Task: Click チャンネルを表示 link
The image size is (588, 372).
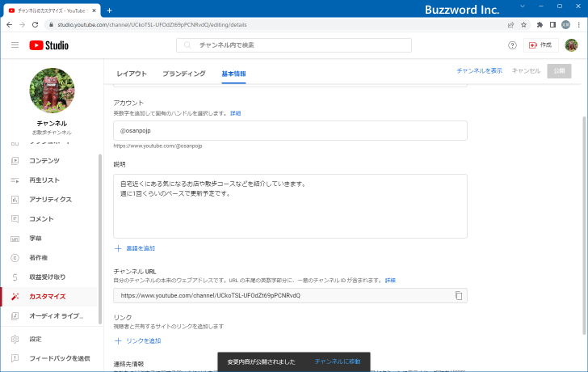Action: coord(479,70)
